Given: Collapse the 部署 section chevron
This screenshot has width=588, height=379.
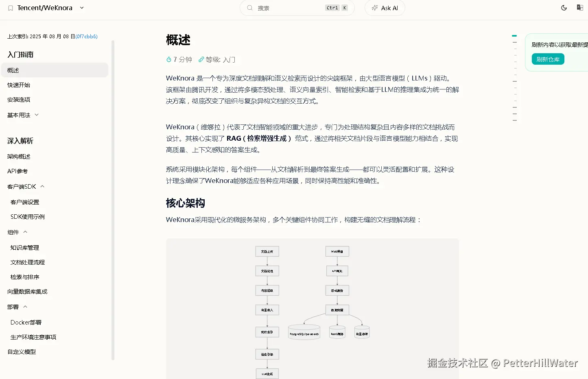Looking at the screenshot, I should (x=25, y=307).
